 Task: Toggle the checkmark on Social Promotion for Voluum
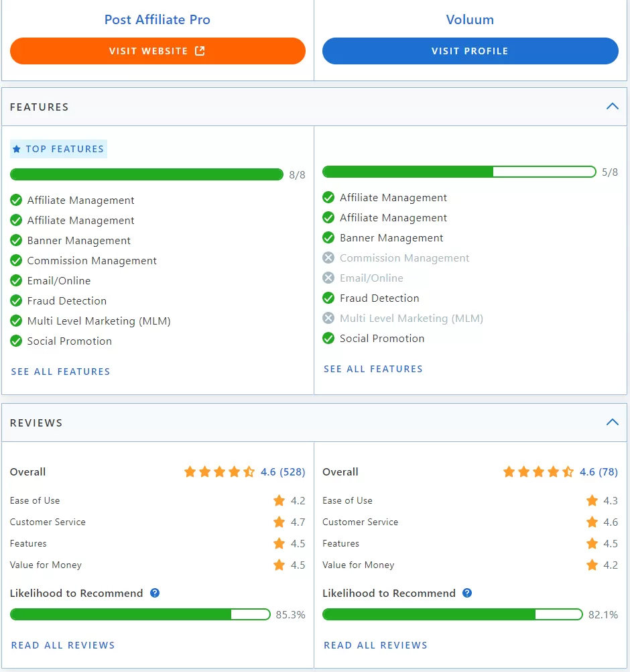click(x=328, y=338)
